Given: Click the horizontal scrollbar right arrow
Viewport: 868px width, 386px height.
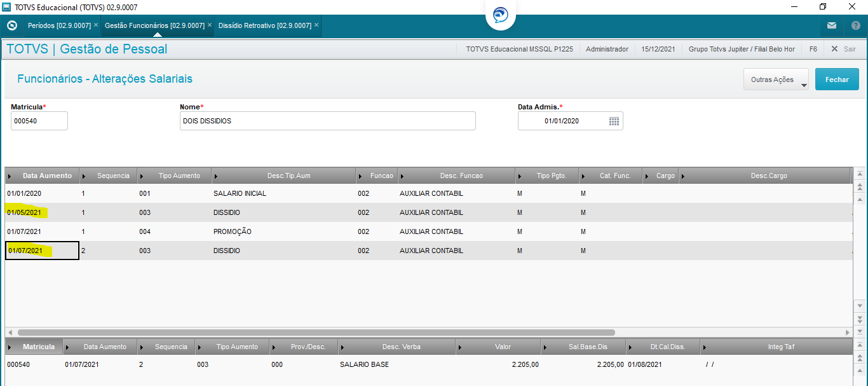Looking at the screenshot, I should point(847,332).
